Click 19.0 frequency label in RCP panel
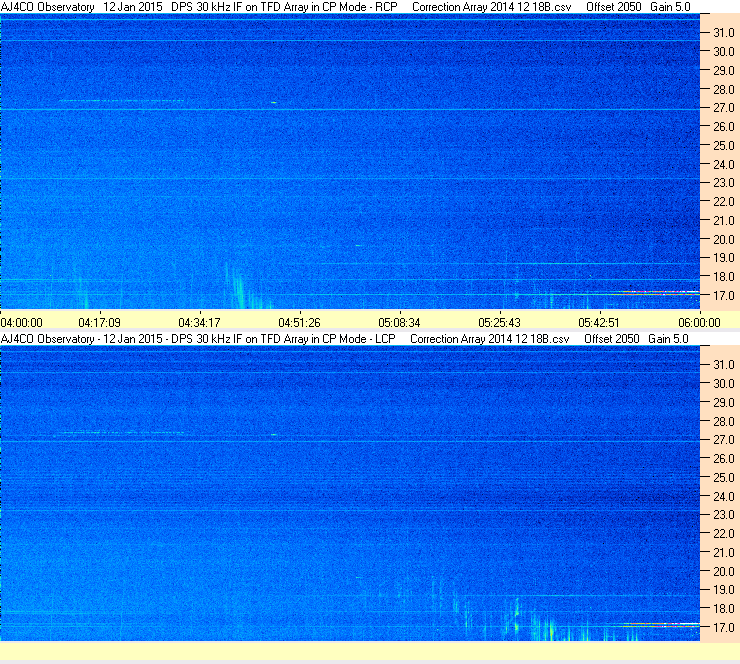740x664 pixels. pyautogui.click(x=723, y=258)
